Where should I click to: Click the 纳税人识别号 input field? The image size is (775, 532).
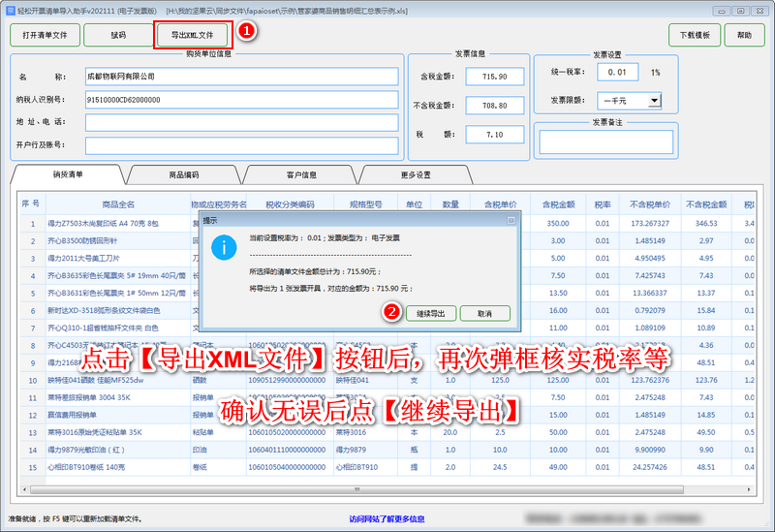(x=241, y=100)
